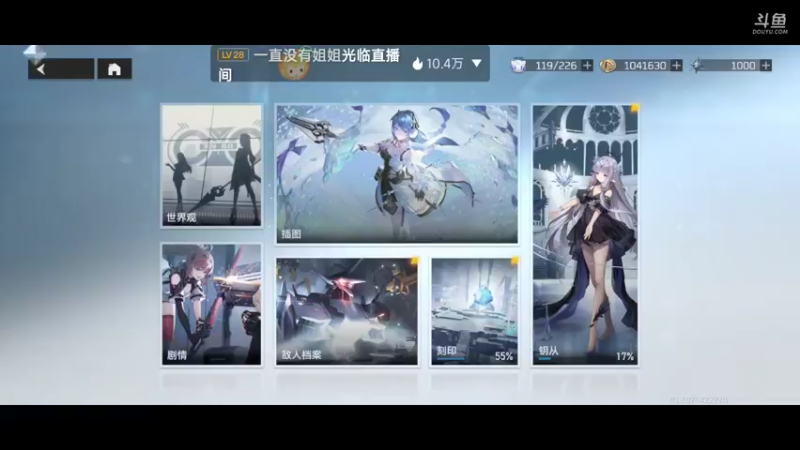The image size is (800, 450).
Task: Click the 10.4万 viewer count
Action: (x=444, y=64)
